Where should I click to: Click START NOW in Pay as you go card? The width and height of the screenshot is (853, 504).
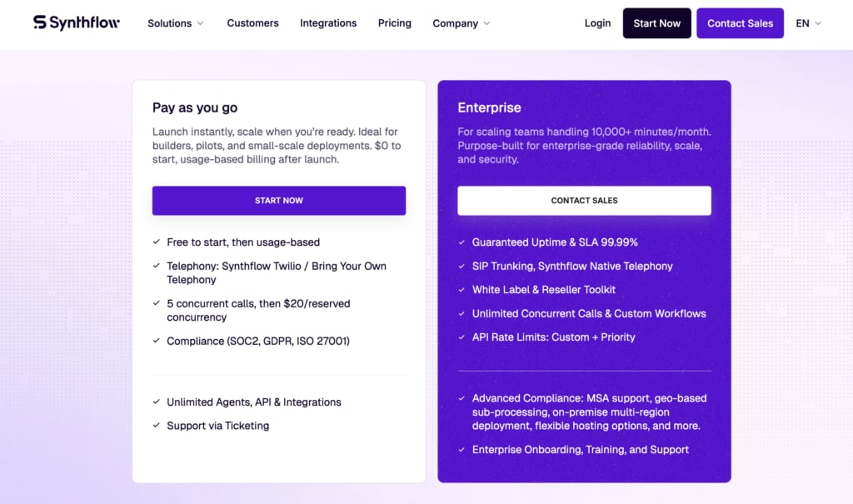pos(279,200)
